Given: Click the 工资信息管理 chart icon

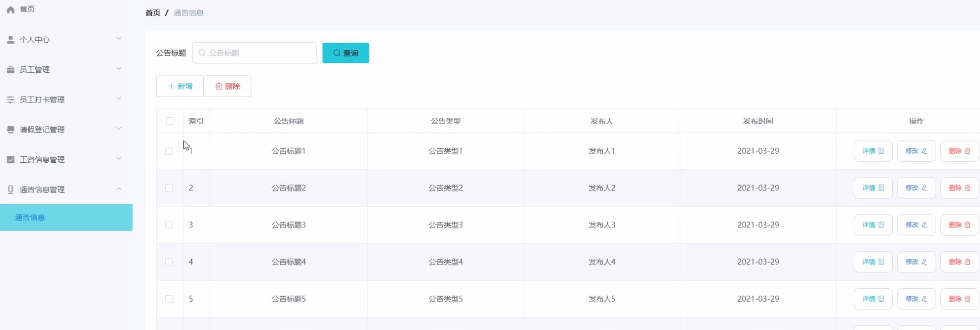Looking at the screenshot, I should coord(10,160).
